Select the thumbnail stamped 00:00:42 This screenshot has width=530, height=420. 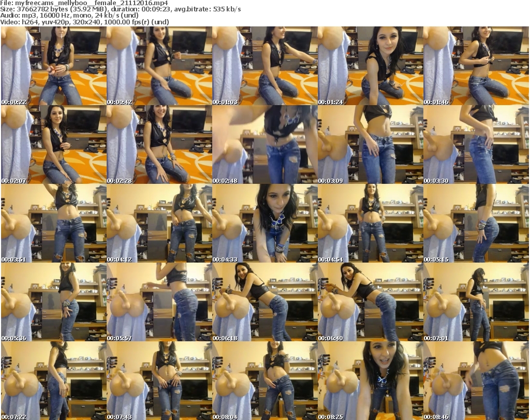(159, 66)
